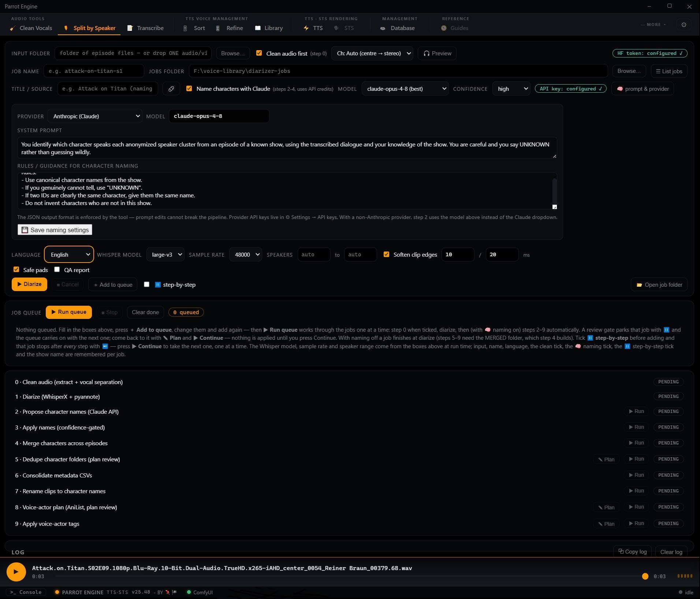The width and height of the screenshot is (700, 599).
Task: Plan step 5 Dedupe character folders
Action: (x=606, y=460)
